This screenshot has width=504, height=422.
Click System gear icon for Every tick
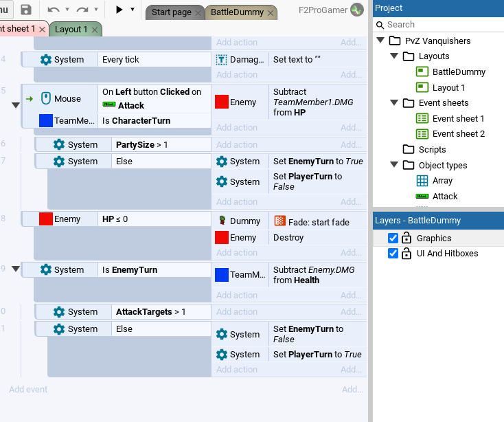[x=45, y=60]
